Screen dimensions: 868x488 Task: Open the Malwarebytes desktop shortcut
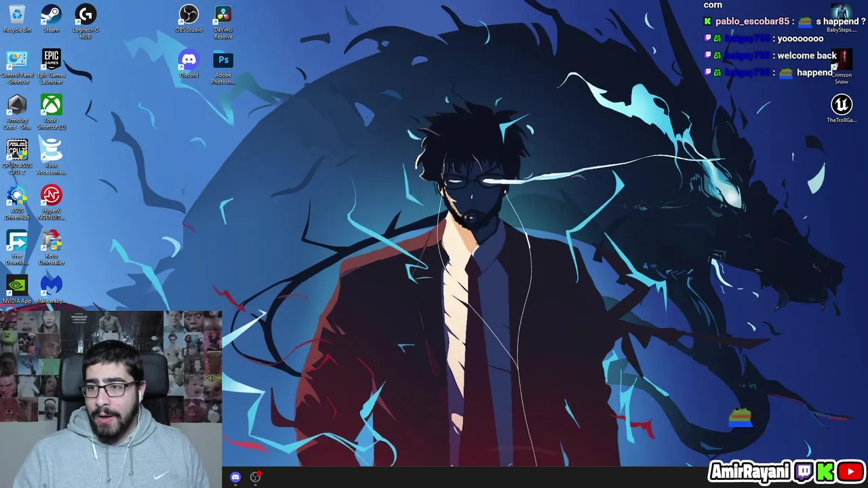click(52, 289)
